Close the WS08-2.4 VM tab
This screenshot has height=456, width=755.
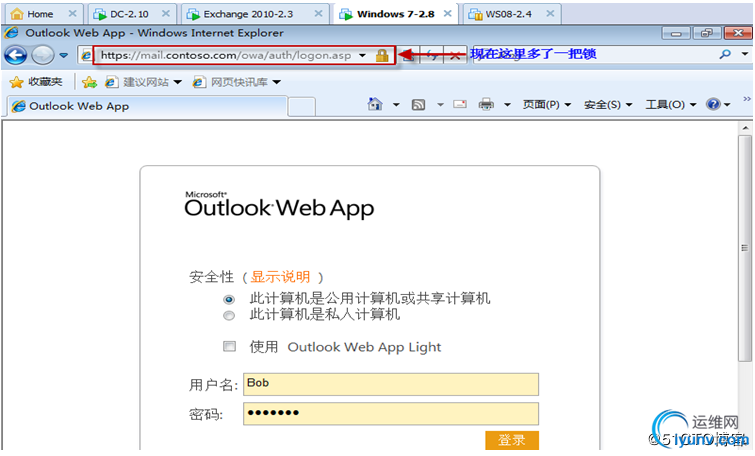(x=550, y=13)
